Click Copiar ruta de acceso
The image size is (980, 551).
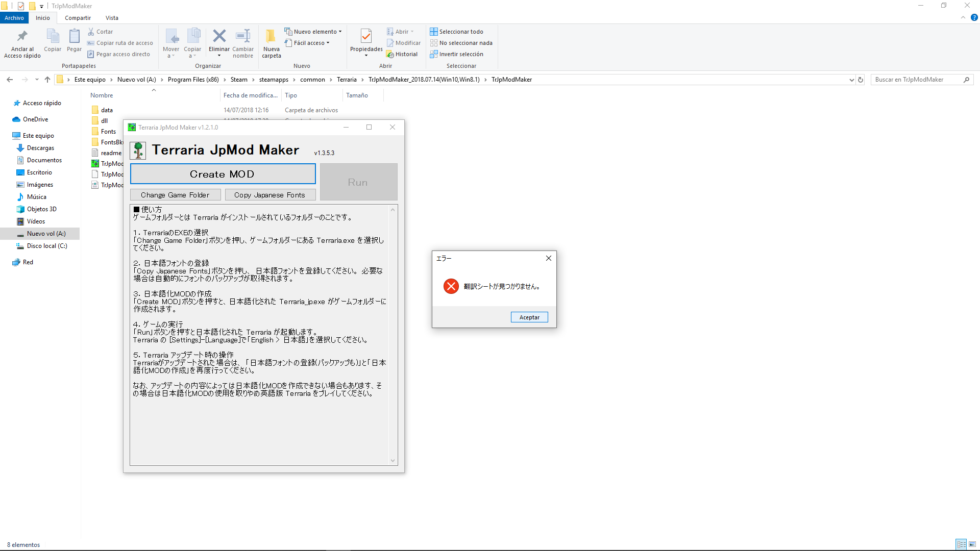pyautogui.click(x=120, y=43)
